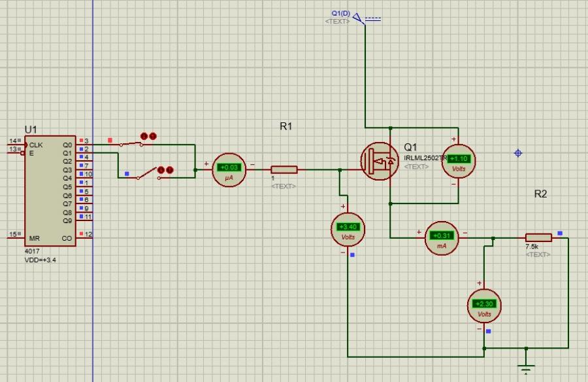Select the microammeter reading +0.03
This screenshot has width=588, height=382.
pyautogui.click(x=229, y=169)
